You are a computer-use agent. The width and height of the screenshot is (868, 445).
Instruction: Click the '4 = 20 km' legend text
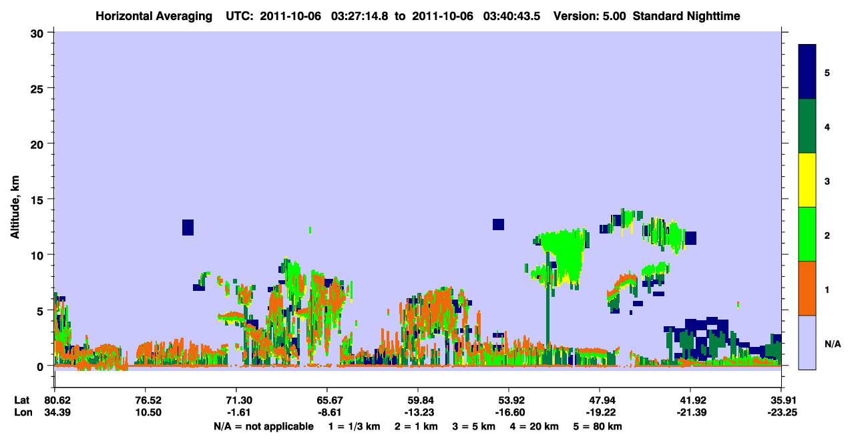[x=535, y=426]
